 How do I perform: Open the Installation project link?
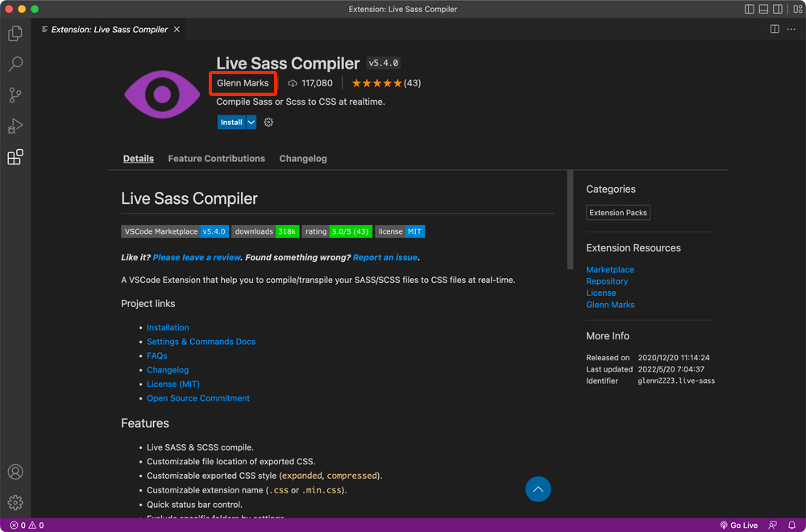coord(168,327)
